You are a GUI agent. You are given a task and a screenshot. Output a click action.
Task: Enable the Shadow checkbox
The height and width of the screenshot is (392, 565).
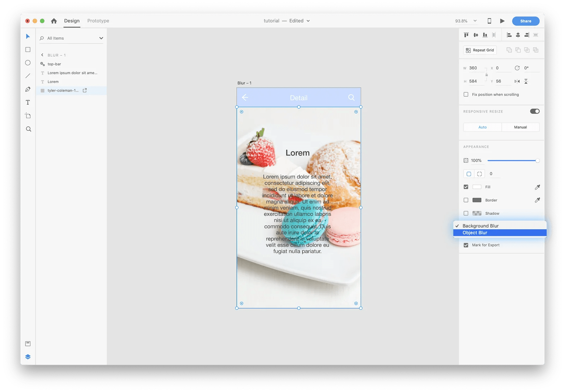click(x=466, y=213)
